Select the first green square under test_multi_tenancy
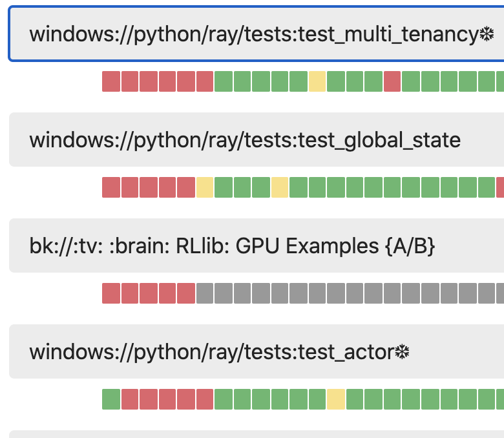The image size is (504, 438). [224, 81]
